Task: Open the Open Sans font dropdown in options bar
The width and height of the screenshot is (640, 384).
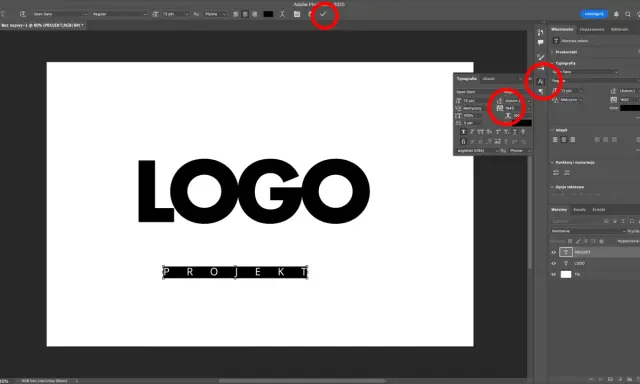Action: point(59,14)
